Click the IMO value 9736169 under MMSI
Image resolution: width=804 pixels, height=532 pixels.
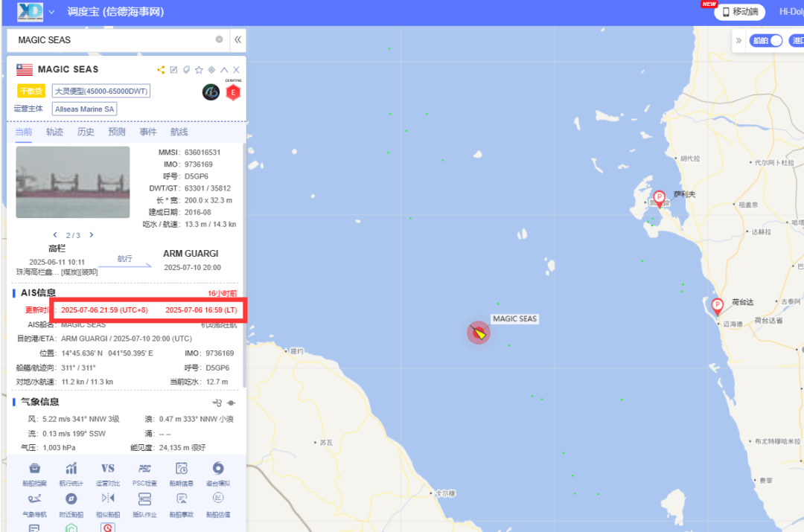pos(199,164)
